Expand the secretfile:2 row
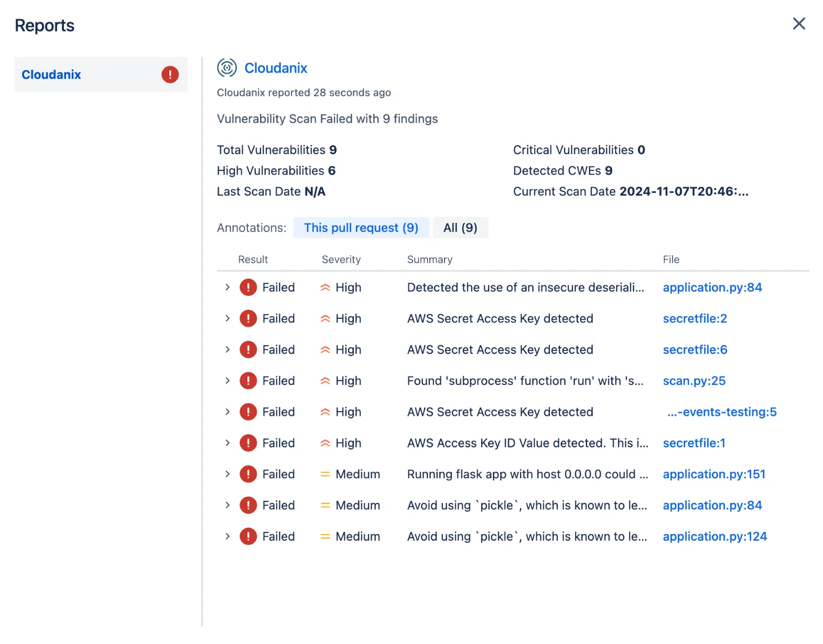Image resolution: width=823 pixels, height=644 pixels. pyautogui.click(x=228, y=318)
